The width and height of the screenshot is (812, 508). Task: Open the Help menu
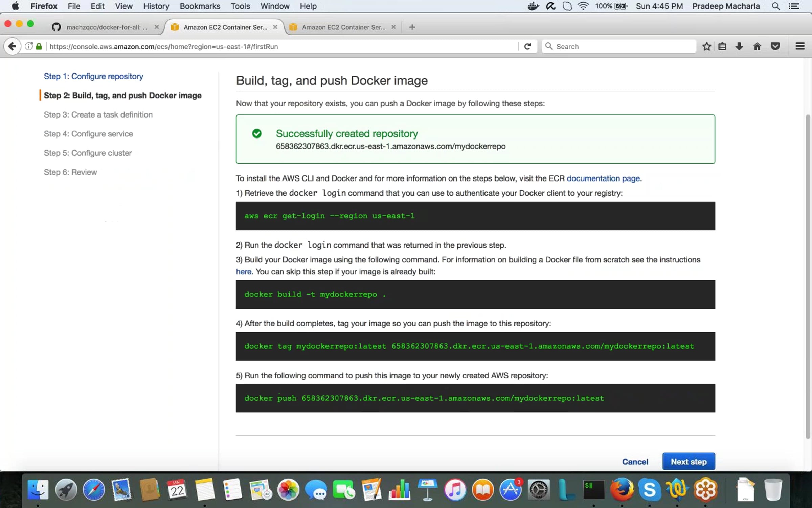(x=308, y=6)
